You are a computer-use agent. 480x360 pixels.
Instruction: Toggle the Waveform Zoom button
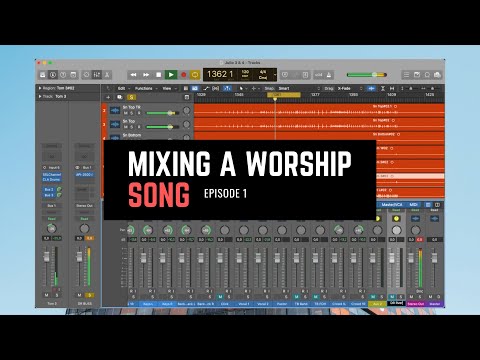(x=371, y=88)
